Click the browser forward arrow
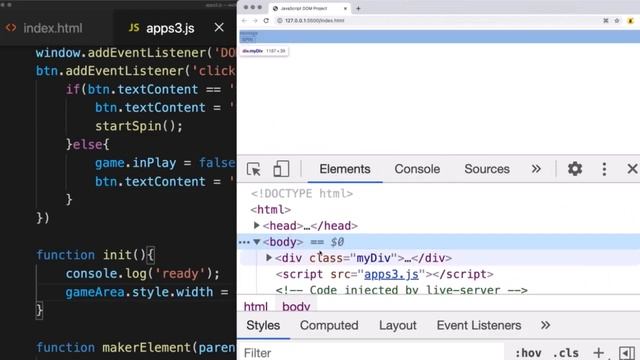 [x=255, y=20]
